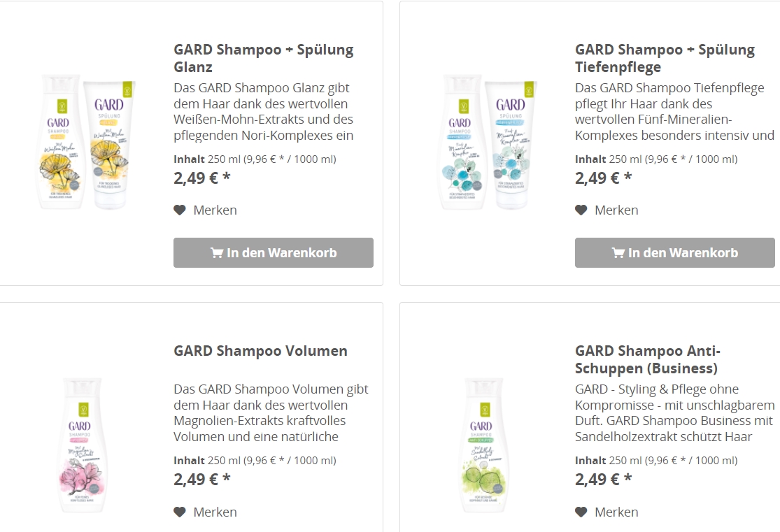Click heart icon for GARD Shampoo Volumen
The width and height of the screenshot is (780, 532).
pyautogui.click(x=180, y=512)
